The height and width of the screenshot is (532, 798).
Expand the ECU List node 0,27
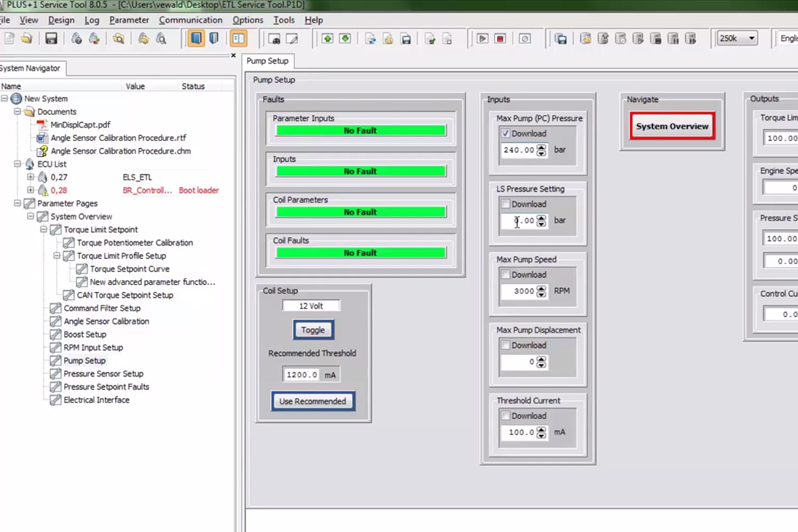pos(29,177)
